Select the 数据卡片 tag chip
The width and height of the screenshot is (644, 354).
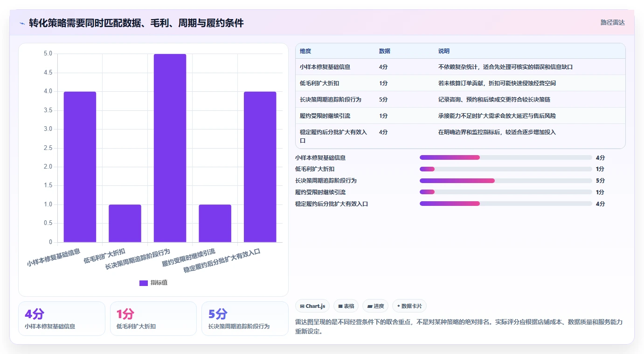(409, 306)
